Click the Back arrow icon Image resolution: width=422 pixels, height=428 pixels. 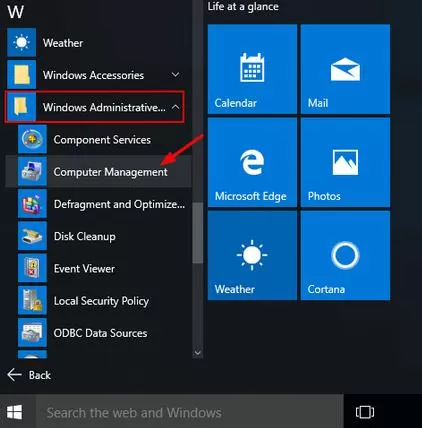coord(14,375)
